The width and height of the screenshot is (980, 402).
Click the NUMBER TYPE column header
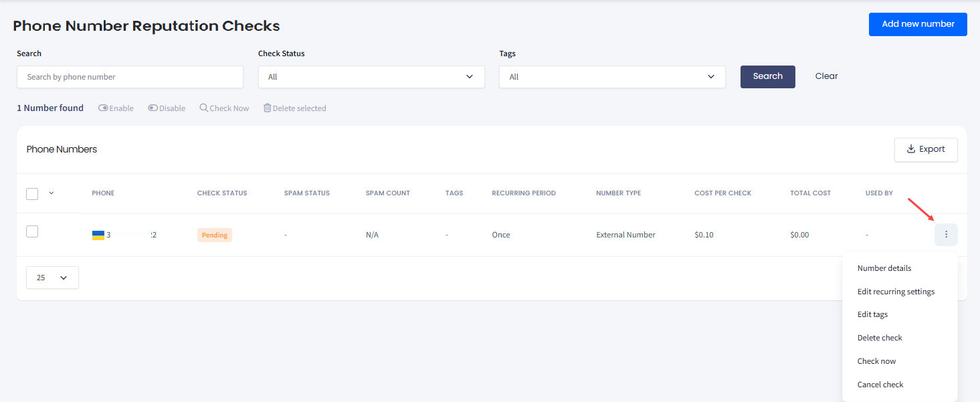619,193
